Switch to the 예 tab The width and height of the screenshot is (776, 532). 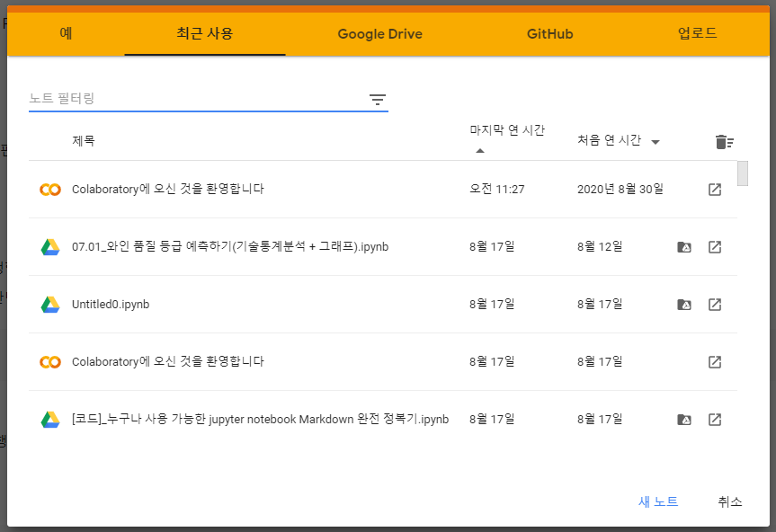(66, 33)
